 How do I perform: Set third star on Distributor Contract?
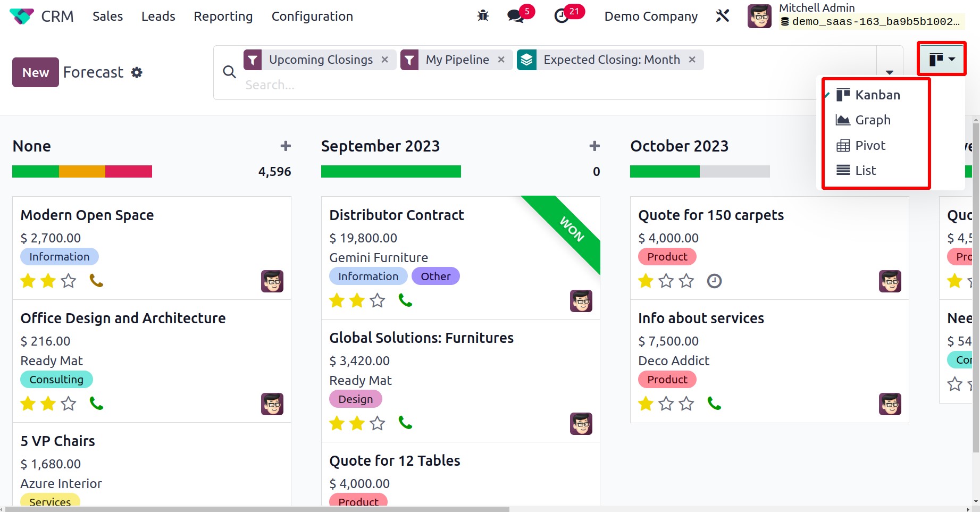(378, 300)
